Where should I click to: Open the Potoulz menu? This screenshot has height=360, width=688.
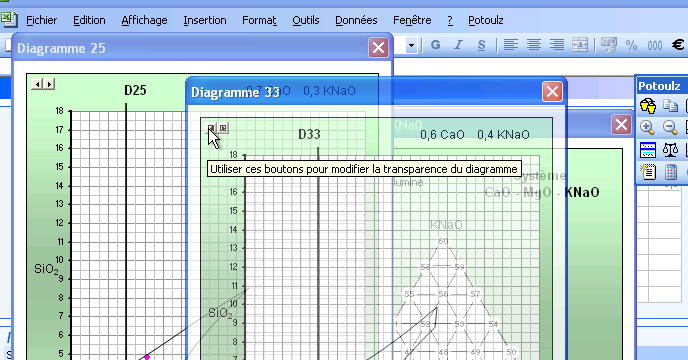click(x=485, y=20)
